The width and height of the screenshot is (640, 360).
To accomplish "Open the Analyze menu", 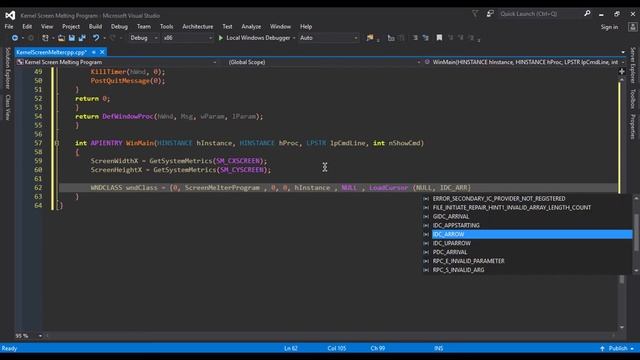I will [x=251, y=27].
